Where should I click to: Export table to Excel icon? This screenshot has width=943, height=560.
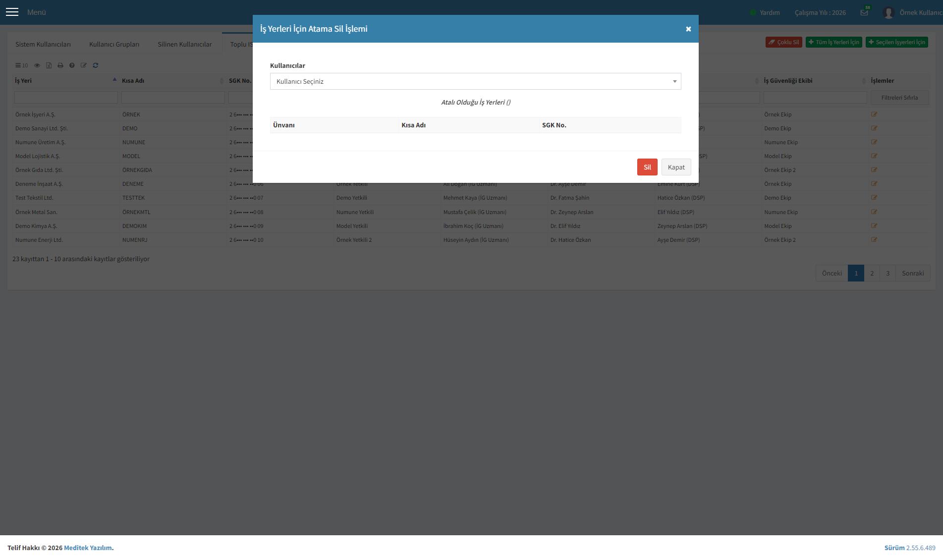click(49, 65)
